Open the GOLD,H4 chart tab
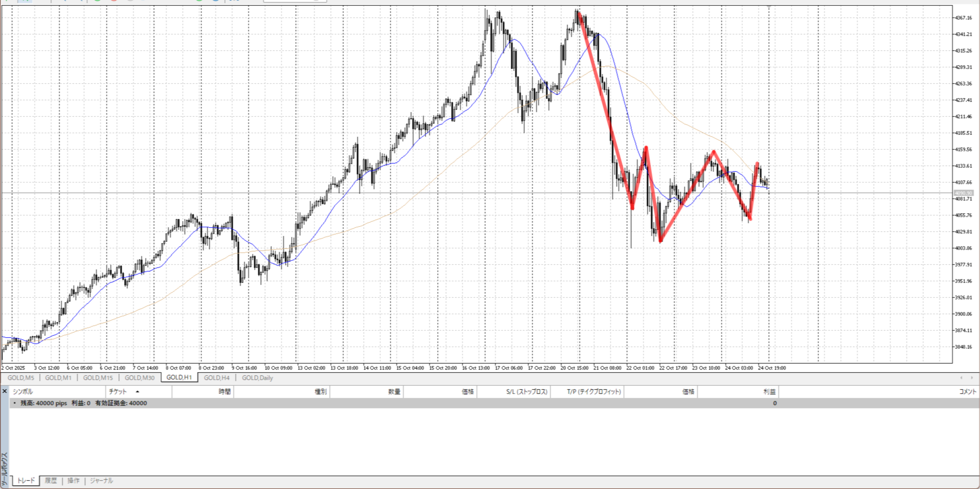The width and height of the screenshot is (980, 489). click(x=216, y=378)
